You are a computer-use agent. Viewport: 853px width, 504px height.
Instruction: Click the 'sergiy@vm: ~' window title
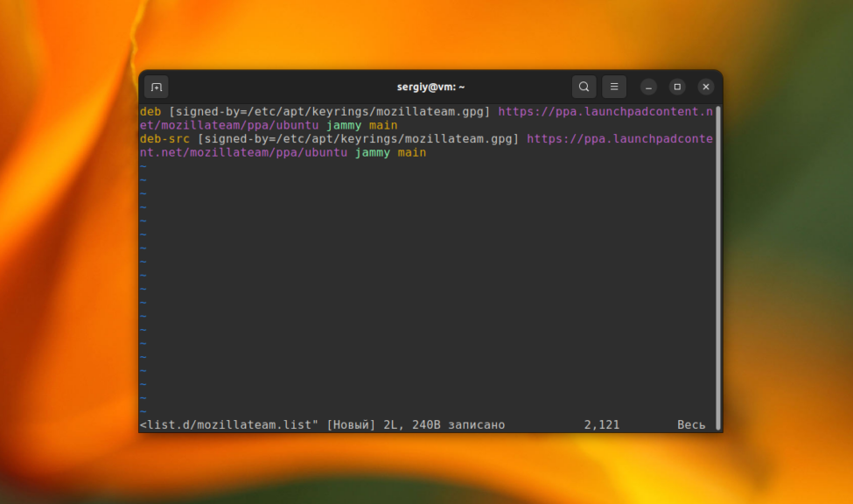430,87
